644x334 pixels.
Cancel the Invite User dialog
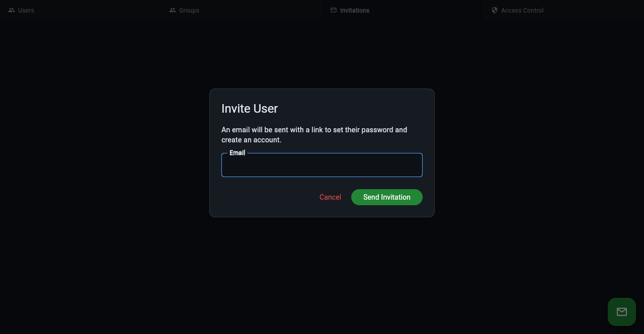tap(330, 197)
